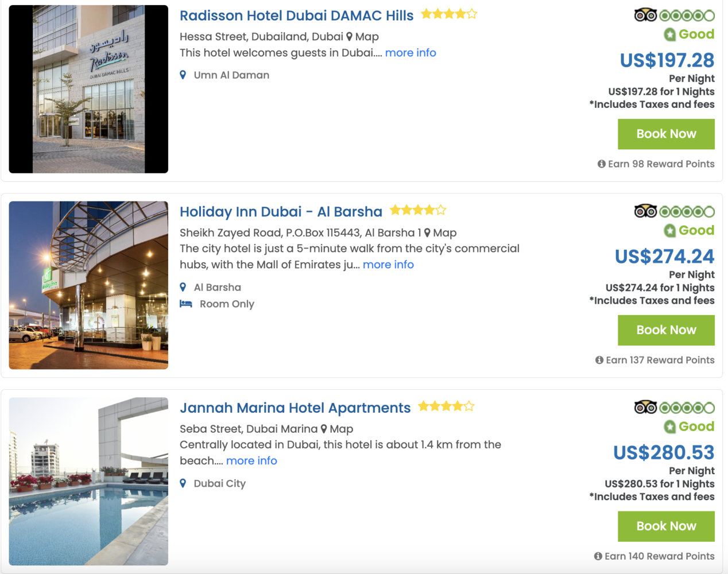This screenshot has height=574, width=728.
Task: Click the info icon beside Earn 140 Reward Points
Action: click(x=598, y=556)
